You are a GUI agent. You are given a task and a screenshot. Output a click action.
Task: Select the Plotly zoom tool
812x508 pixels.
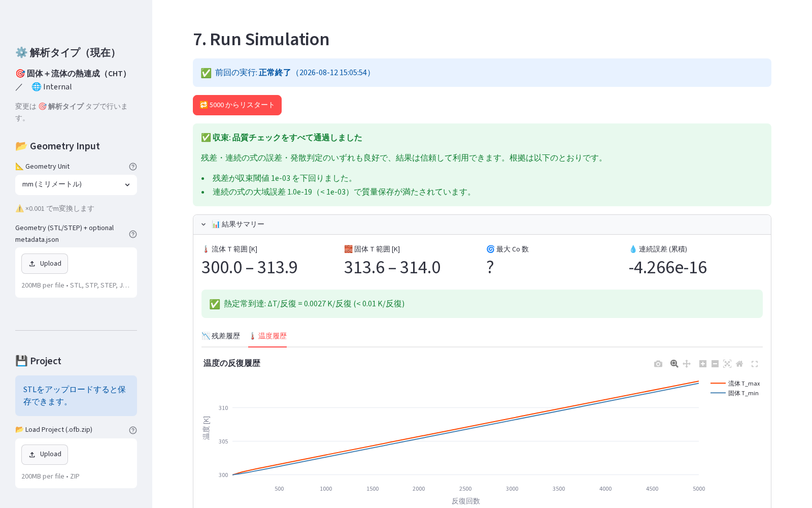pos(674,364)
